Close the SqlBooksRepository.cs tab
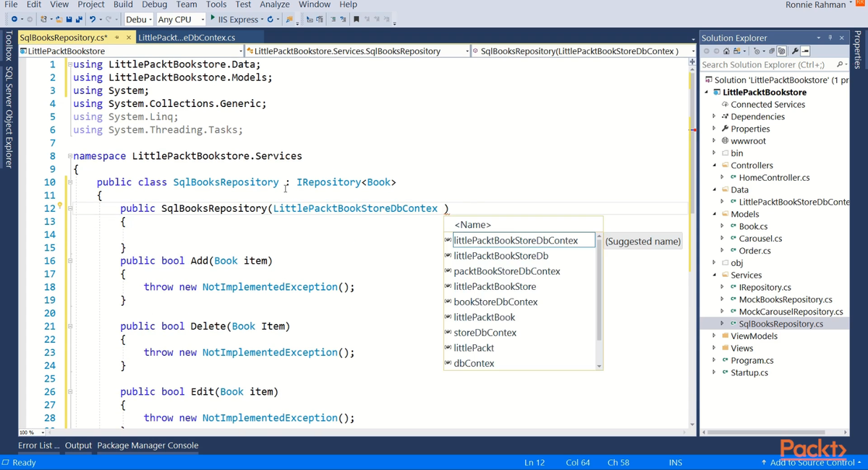This screenshot has height=470, width=868. click(x=129, y=38)
